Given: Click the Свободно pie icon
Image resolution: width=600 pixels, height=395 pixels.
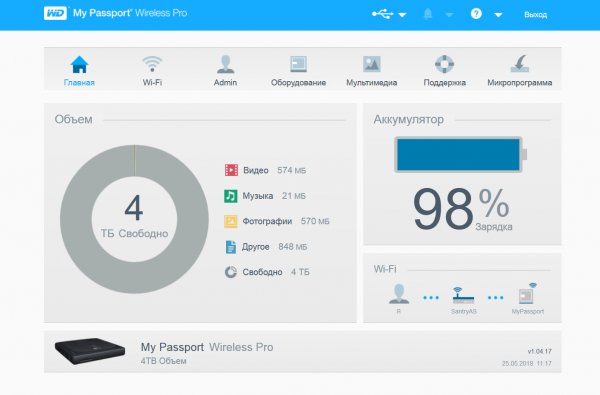Looking at the screenshot, I should (x=231, y=272).
